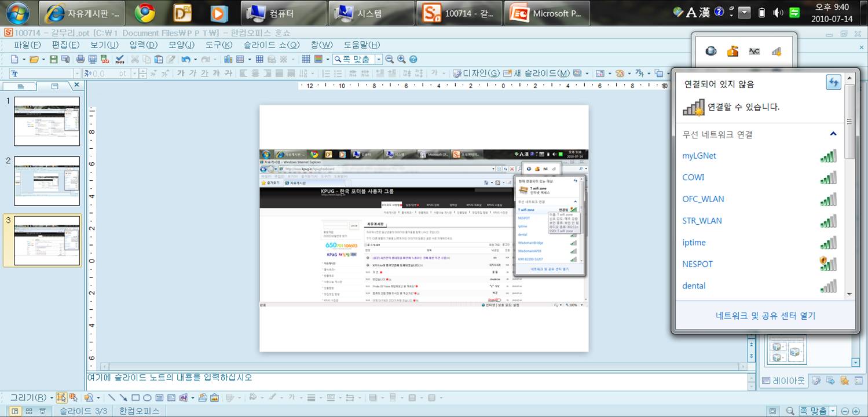This screenshot has width=868, height=417.
Task: Launch Chrome from the taskbar
Action: coord(145,13)
